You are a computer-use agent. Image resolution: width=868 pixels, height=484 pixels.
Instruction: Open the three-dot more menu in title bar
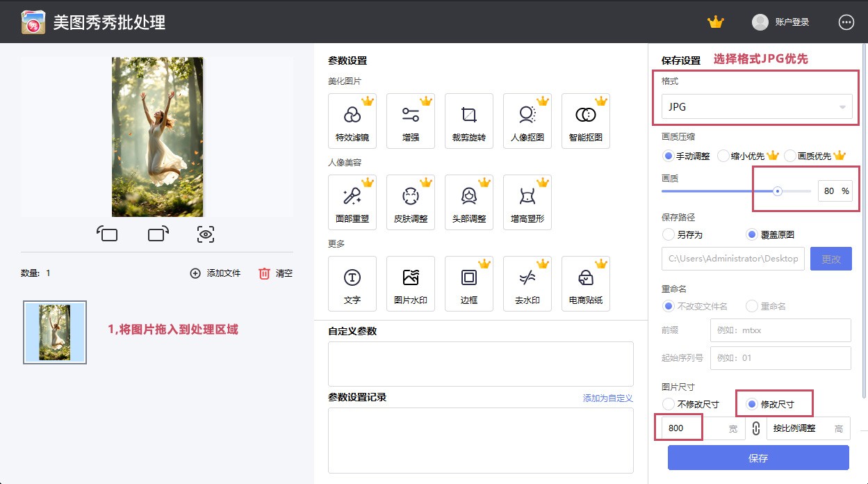[x=846, y=22]
